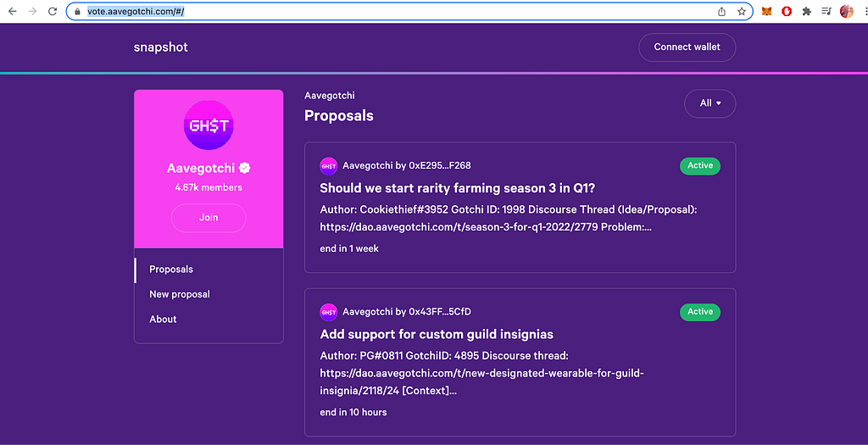
Task: Open the MetaMask fox extension
Action: point(766,11)
